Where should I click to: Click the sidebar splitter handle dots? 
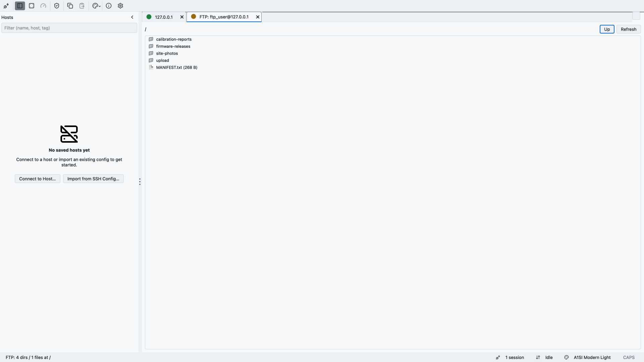pyautogui.click(x=140, y=182)
